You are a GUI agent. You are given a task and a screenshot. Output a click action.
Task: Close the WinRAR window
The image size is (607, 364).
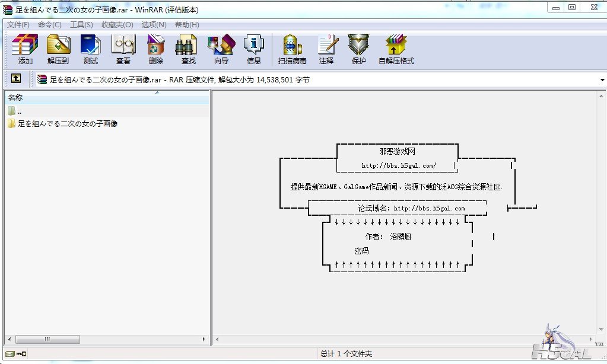coord(594,7)
